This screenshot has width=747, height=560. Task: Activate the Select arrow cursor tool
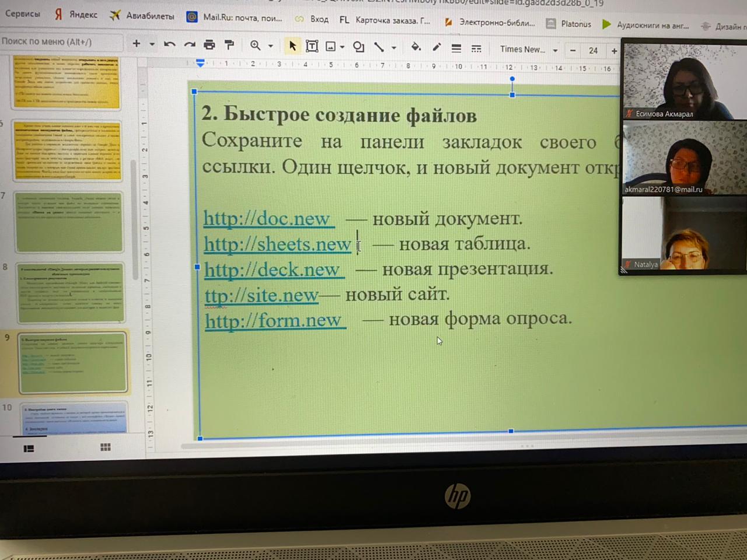(x=292, y=45)
